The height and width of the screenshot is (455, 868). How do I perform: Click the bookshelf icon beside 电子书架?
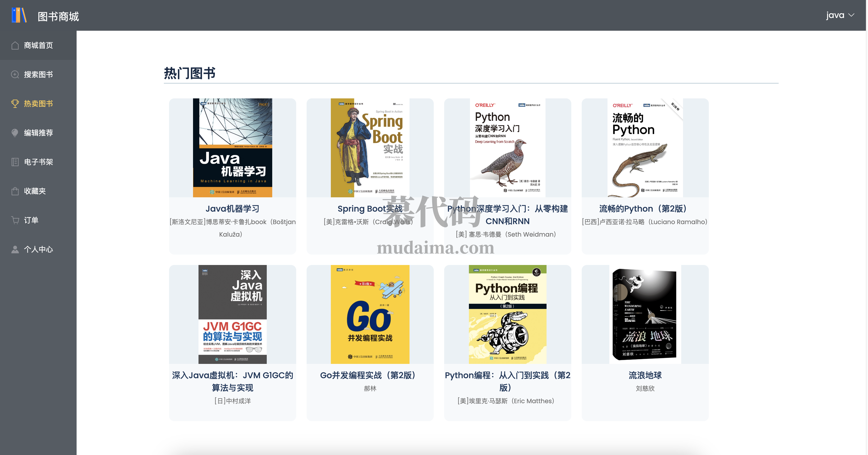coord(15,162)
